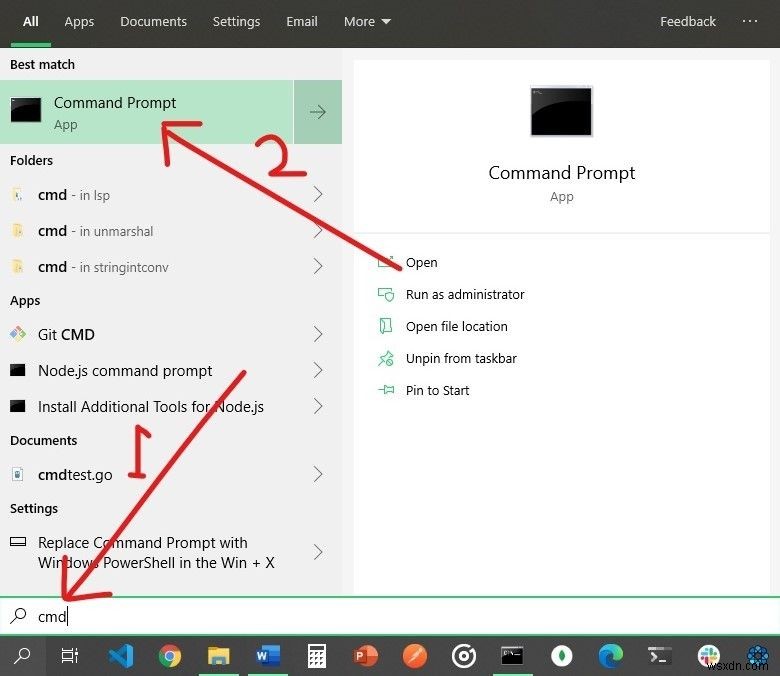Image resolution: width=780 pixels, height=676 pixels.
Task: Click the Pin to Start pin icon
Action: tap(386, 390)
